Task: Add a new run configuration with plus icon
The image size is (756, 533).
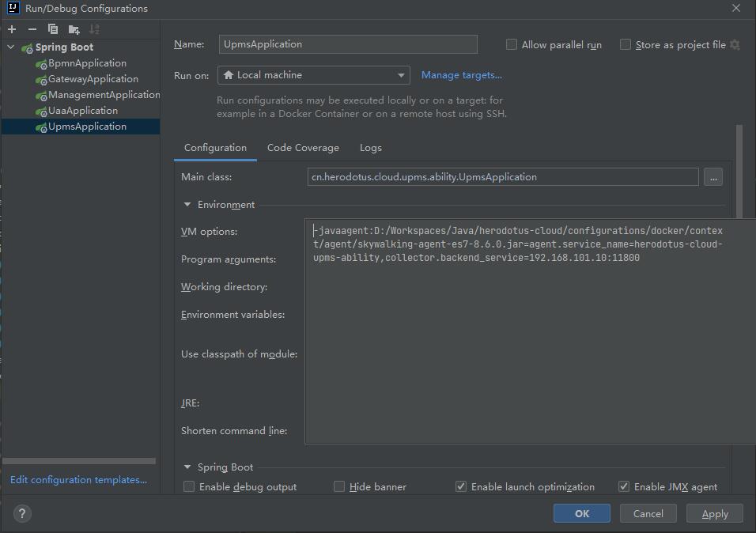Action: click(12, 29)
